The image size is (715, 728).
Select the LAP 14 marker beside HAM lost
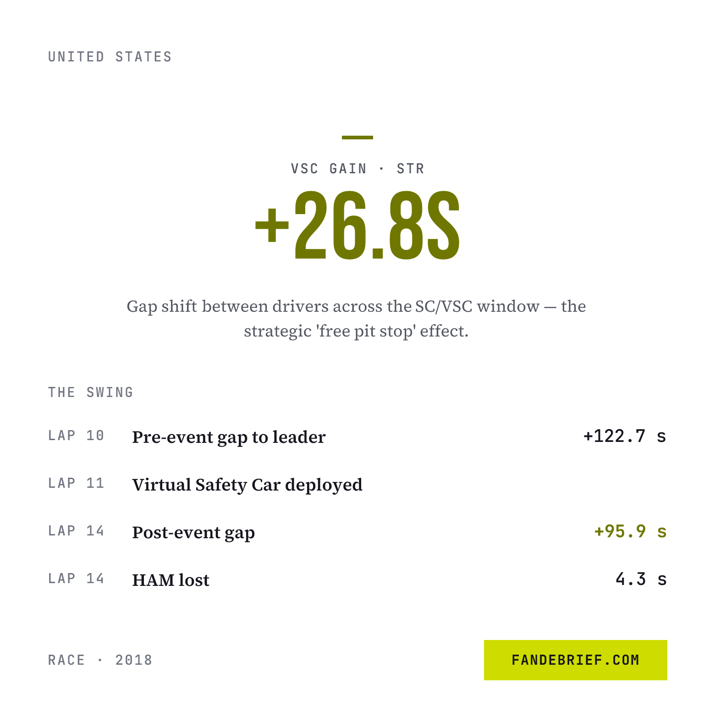coord(77,579)
